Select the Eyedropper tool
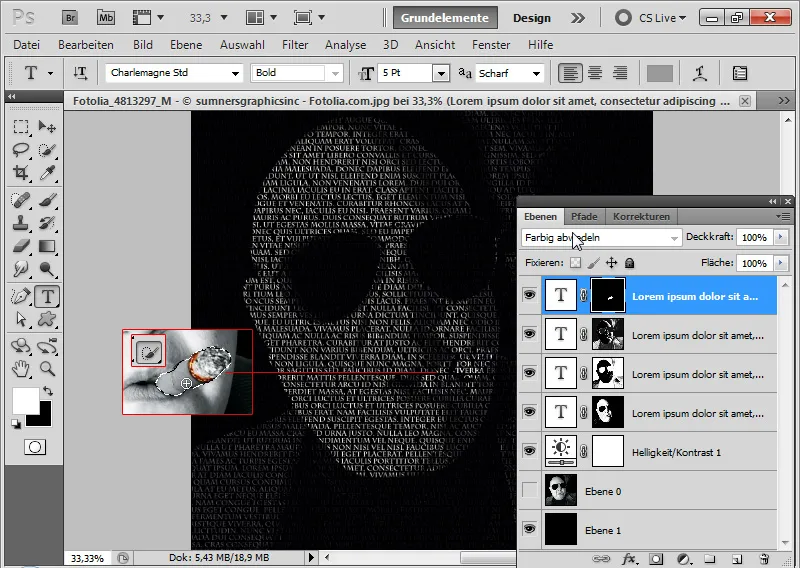The height and width of the screenshot is (568, 800). [x=47, y=173]
